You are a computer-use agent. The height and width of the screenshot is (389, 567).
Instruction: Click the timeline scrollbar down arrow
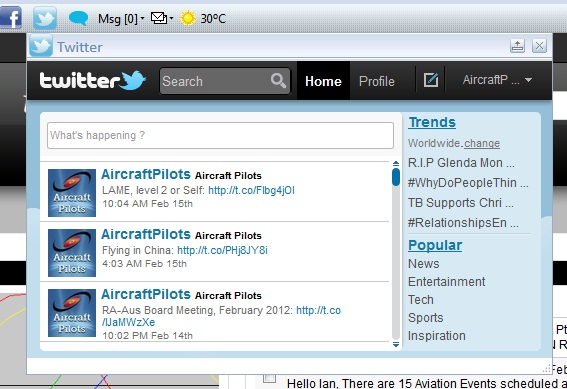click(396, 345)
